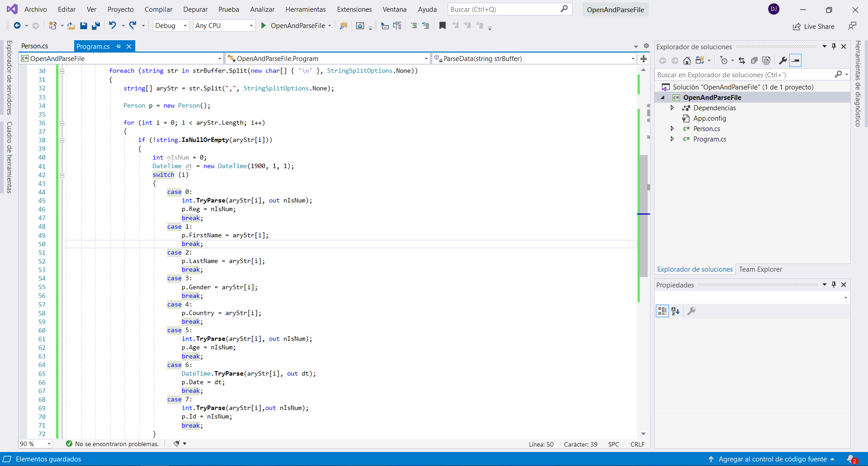
Task: Toggle Show All Files in Solution Explorer
Action: pyautogui.click(x=766, y=61)
